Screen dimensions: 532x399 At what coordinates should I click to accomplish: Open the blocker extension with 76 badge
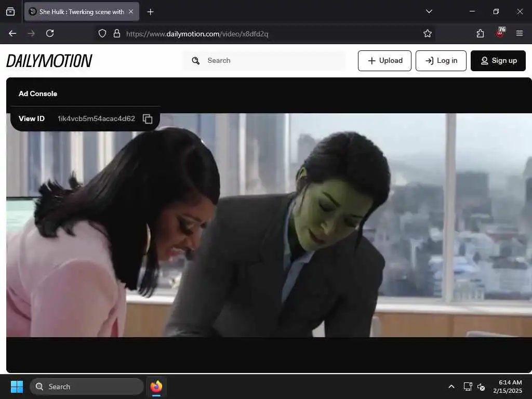pos(500,33)
